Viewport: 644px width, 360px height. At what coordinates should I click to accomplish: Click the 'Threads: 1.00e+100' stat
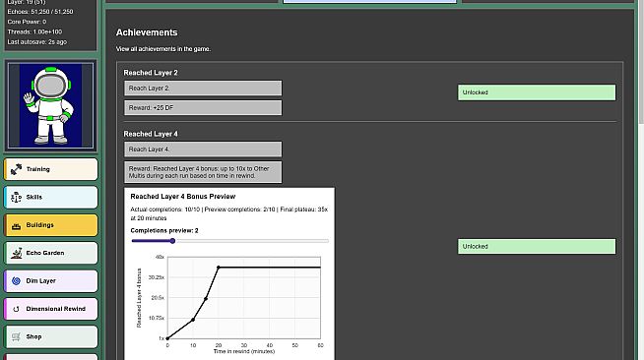(34, 31)
